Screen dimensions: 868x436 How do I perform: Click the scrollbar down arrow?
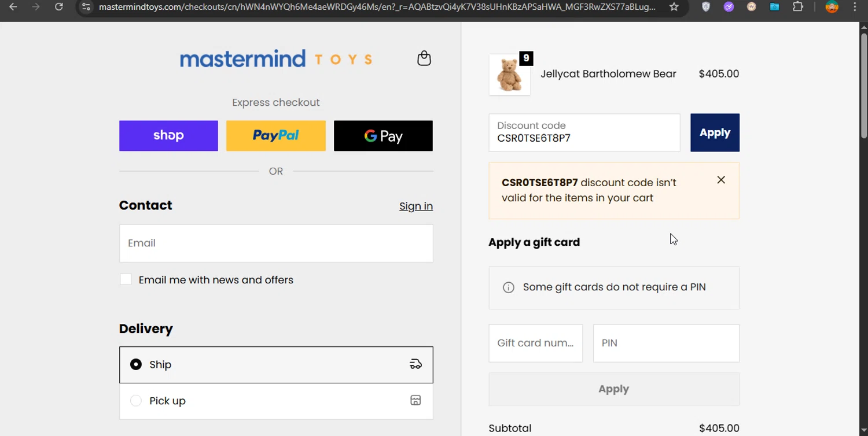point(863,431)
